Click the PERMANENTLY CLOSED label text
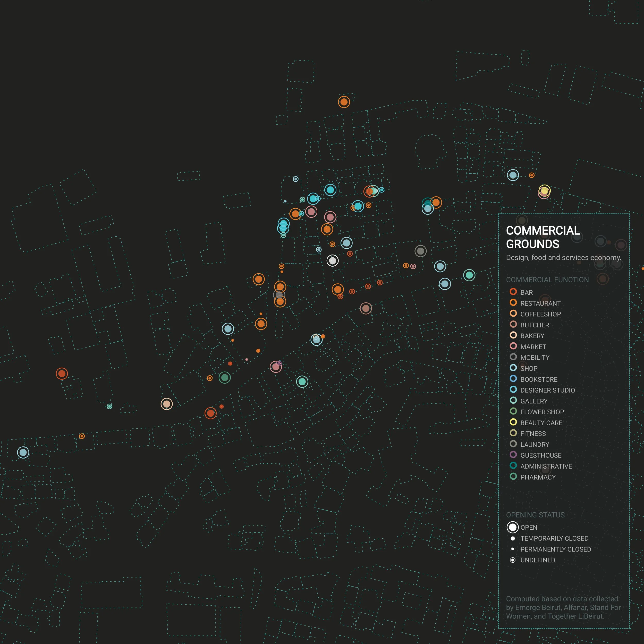Viewport: 644px width, 644px height. point(555,549)
